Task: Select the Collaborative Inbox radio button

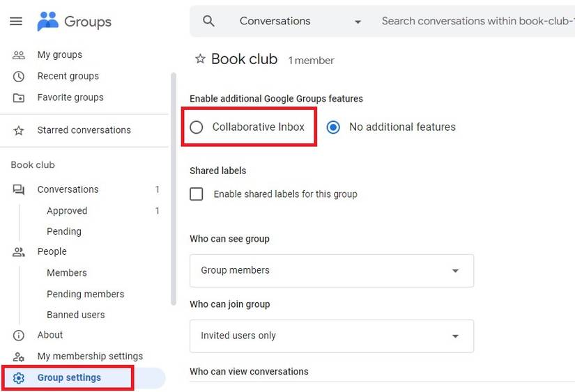Action: [x=197, y=127]
